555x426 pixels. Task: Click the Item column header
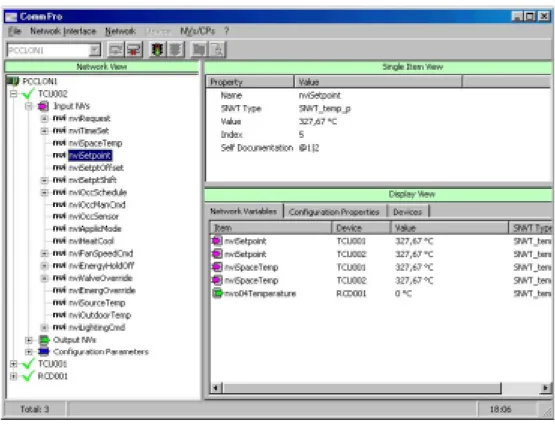tap(271, 228)
